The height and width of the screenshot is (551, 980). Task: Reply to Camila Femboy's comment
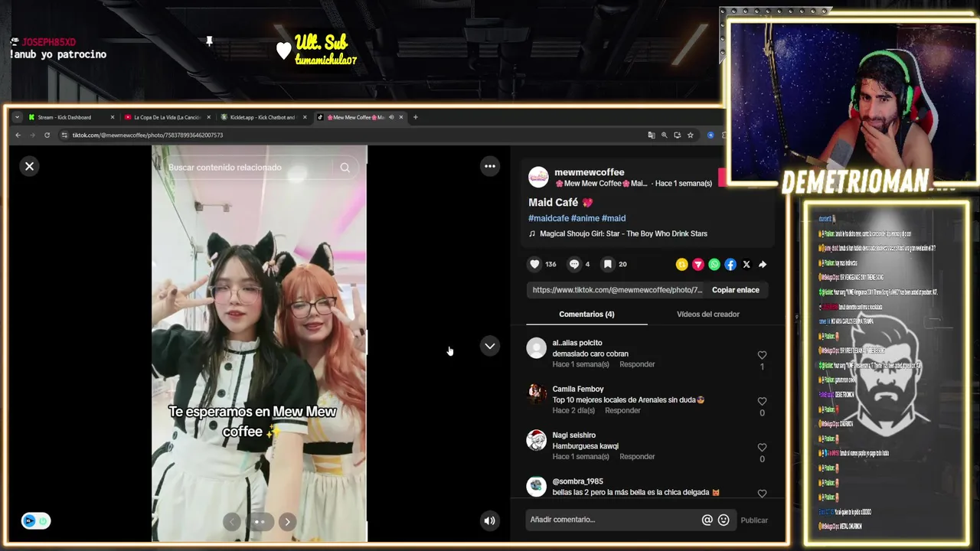(x=622, y=410)
